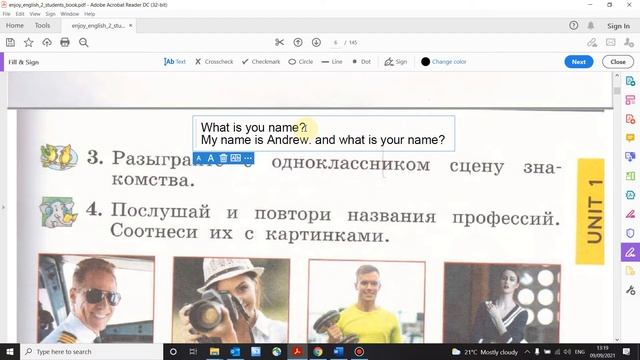
Task: Select the Crosscheck tool
Action: tap(214, 62)
